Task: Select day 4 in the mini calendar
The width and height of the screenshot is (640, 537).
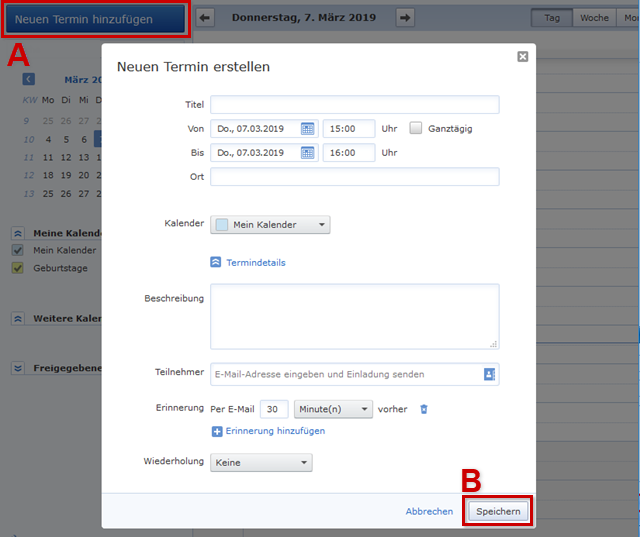Action: 48,140
